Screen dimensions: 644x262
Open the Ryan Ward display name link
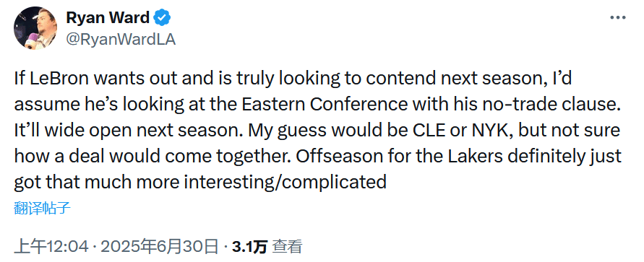point(108,18)
